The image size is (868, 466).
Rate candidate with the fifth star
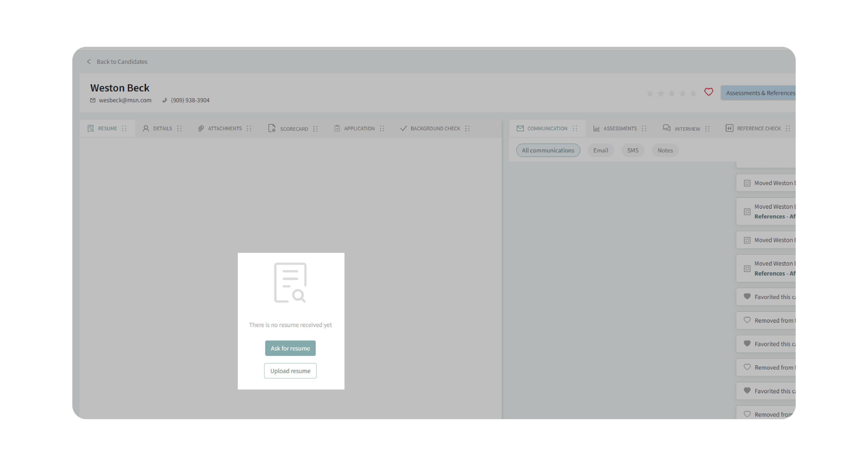click(693, 93)
